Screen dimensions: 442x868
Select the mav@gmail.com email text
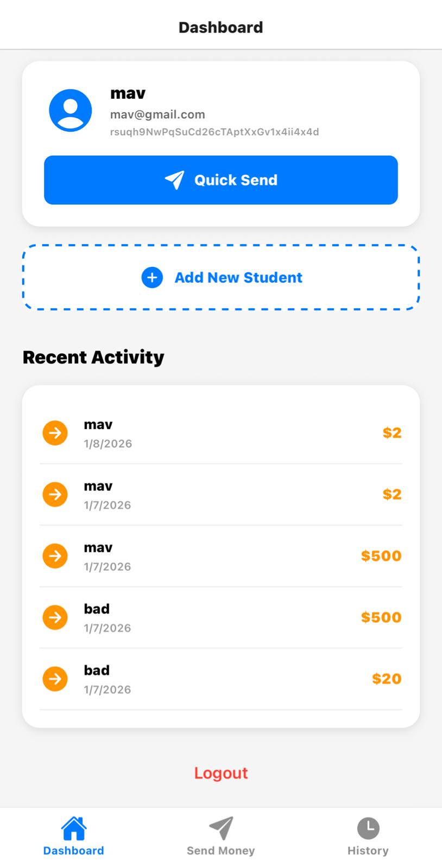tap(157, 114)
